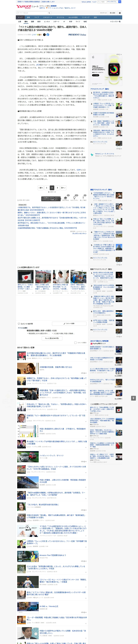Viewport: 138px width, 644px height.
Task: Open settings via the gear icon
Action: tap(120, 13)
